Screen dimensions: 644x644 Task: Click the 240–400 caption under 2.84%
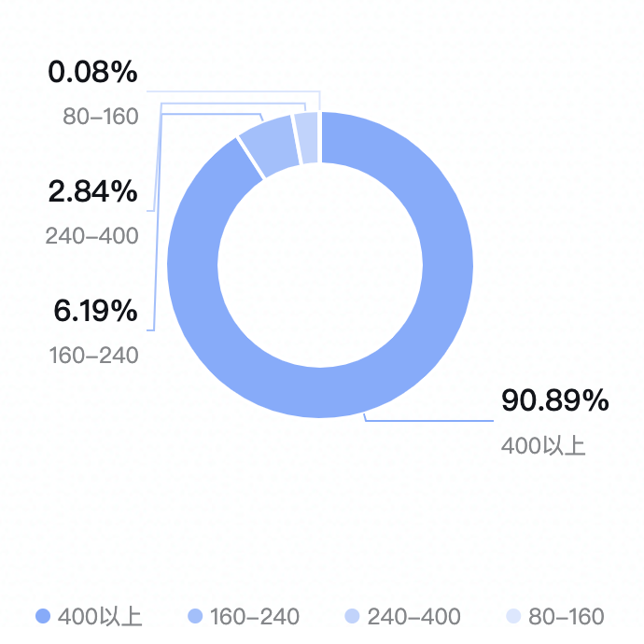91,236
